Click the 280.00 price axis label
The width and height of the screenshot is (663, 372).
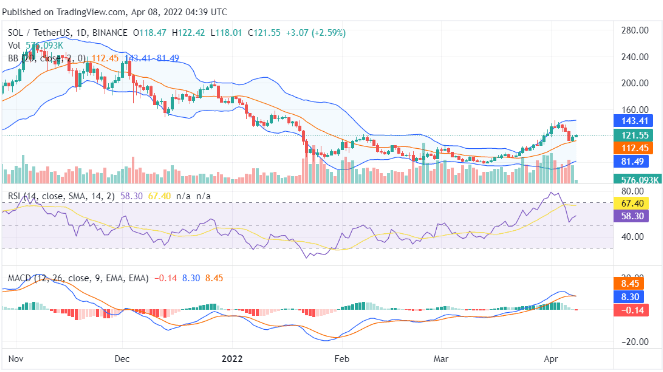pyautogui.click(x=635, y=30)
